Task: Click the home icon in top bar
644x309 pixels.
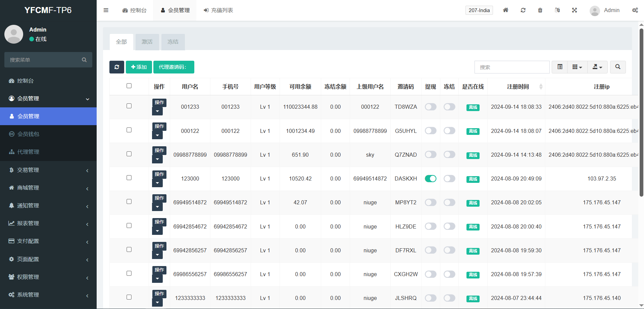Action: pyautogui.click(x=505, y=10)
